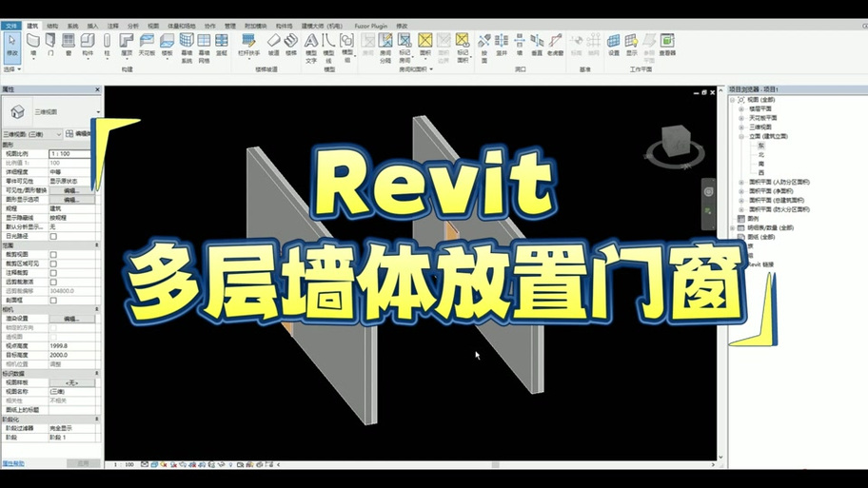Pick the Curtain Grid (幕墙网格) tool
868x488 pixels.
pyautogui.click(x=204, y=48)
